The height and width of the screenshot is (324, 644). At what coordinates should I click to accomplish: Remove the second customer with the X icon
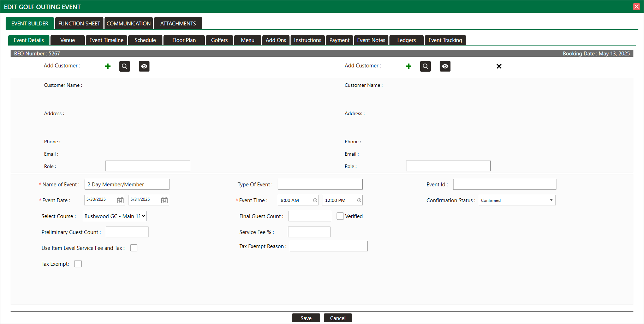point(499,66)
